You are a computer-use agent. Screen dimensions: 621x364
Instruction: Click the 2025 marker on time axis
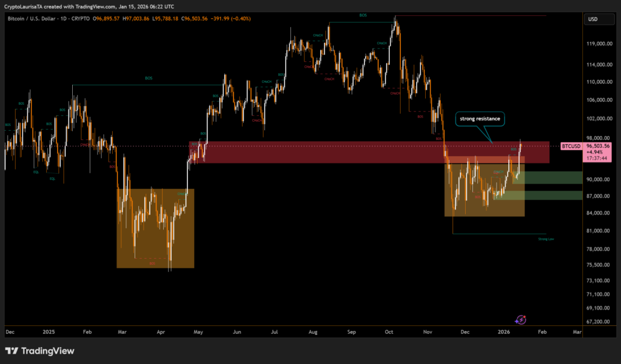pyautogui.click(x=49, y=332)
